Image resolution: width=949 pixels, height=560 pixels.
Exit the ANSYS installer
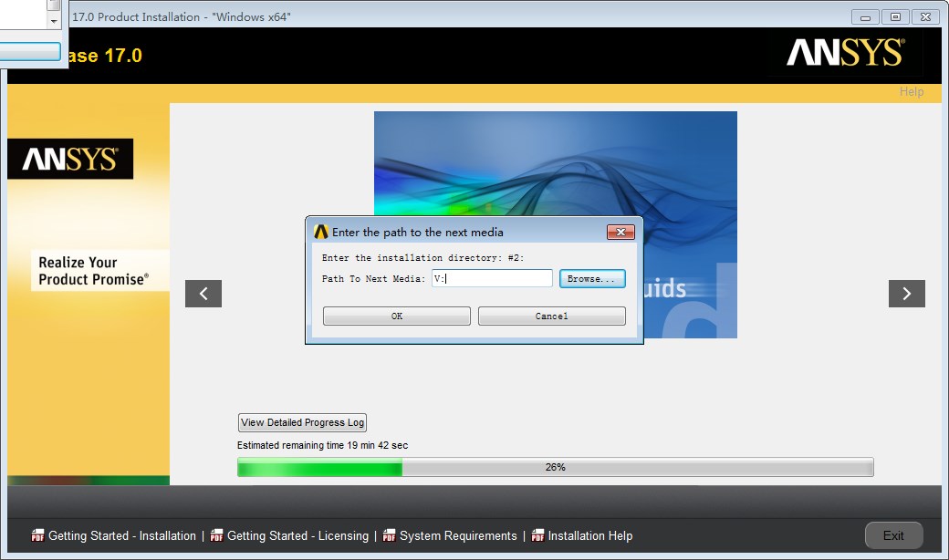coord(893,535)
